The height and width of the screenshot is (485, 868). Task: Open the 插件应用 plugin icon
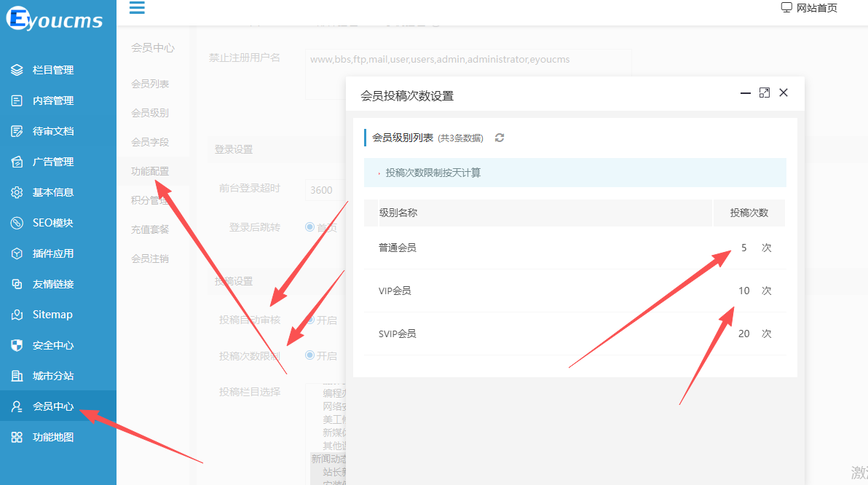coord(18,253)
